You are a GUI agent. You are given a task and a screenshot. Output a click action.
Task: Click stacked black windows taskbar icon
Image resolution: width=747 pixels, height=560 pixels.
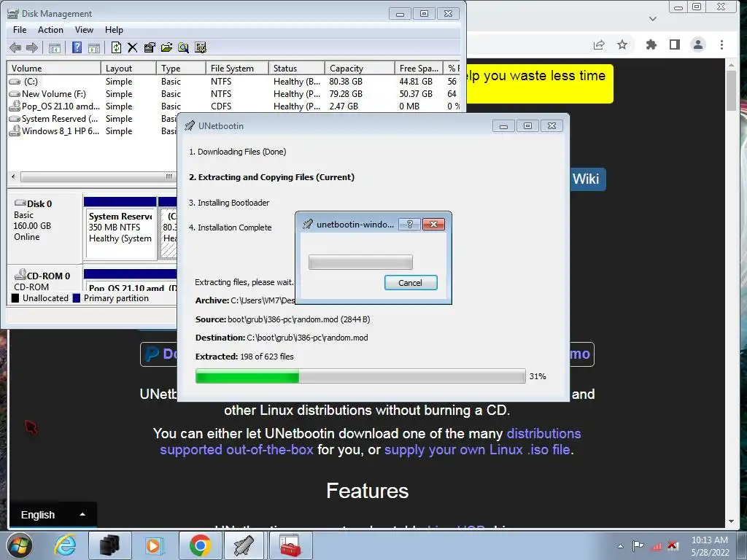(109, 545)
